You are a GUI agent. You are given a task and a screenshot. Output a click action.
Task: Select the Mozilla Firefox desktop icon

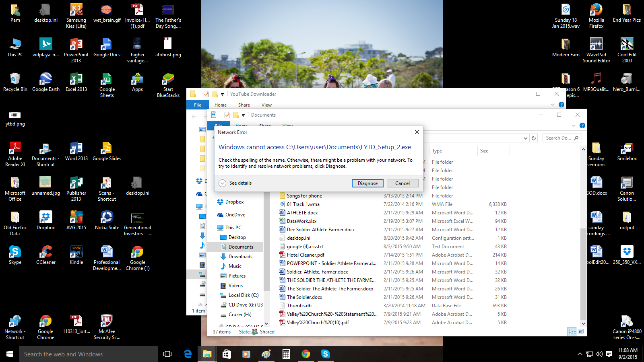tap(596, 16)
